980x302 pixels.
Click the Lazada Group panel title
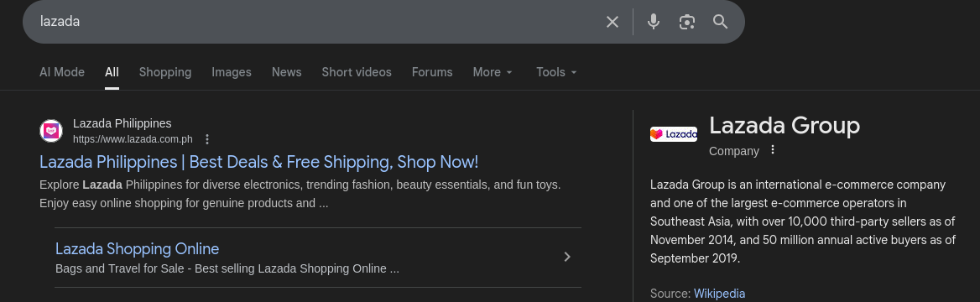(785, 126)
